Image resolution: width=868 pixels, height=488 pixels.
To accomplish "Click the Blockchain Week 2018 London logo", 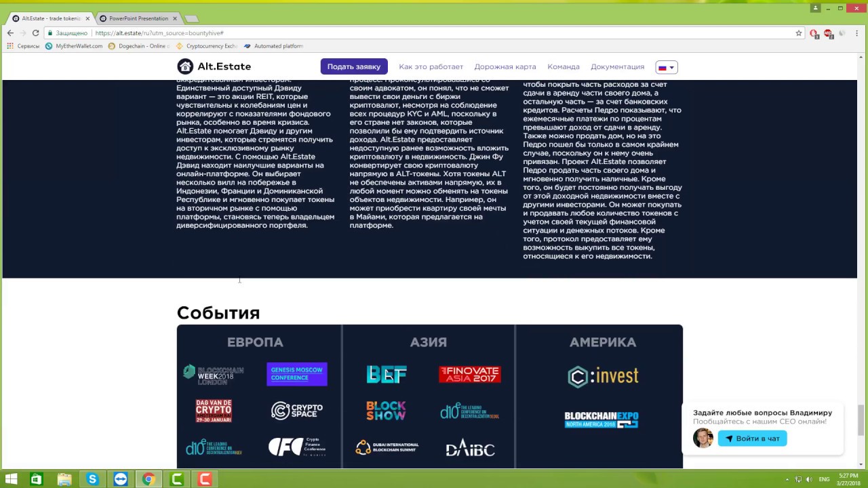I will pos(214,375).
